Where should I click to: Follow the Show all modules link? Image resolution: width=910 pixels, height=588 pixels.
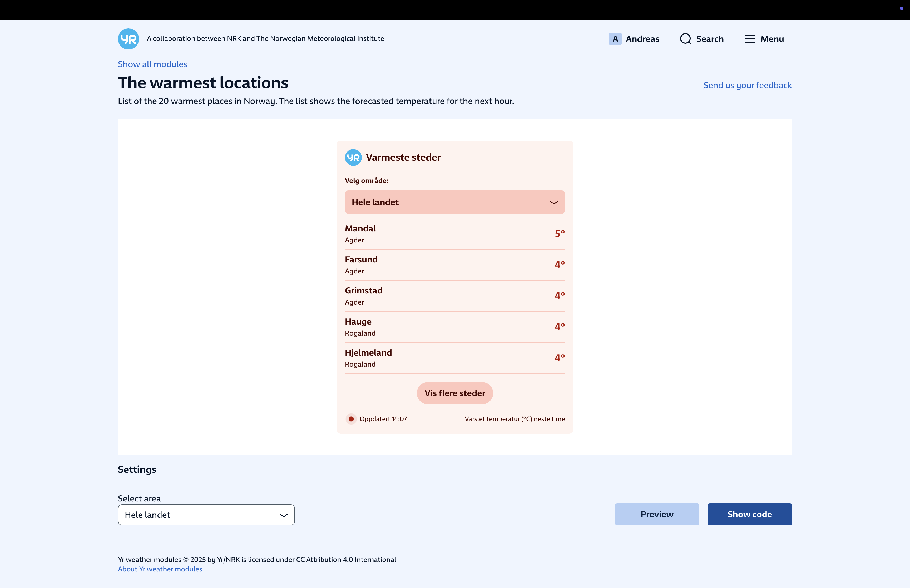coord(152,64)
